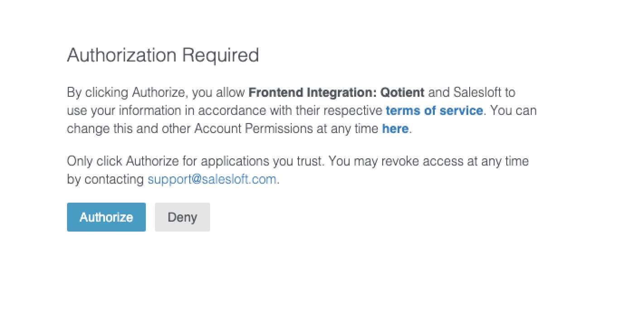Follow the bold 'here' permissions link
644x313 pixels.
click(x=395, y=128)
